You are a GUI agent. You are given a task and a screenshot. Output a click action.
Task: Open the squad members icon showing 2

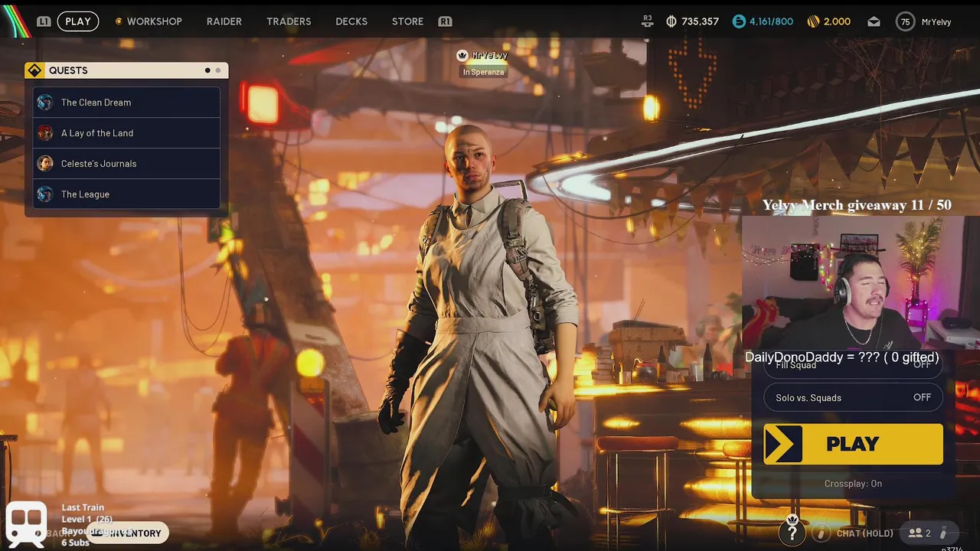tap(916, 533)
